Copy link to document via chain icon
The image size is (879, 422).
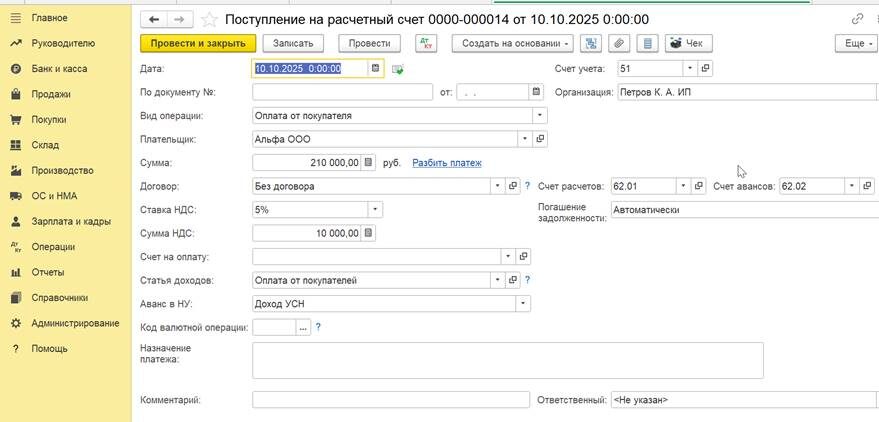[857, 19]
